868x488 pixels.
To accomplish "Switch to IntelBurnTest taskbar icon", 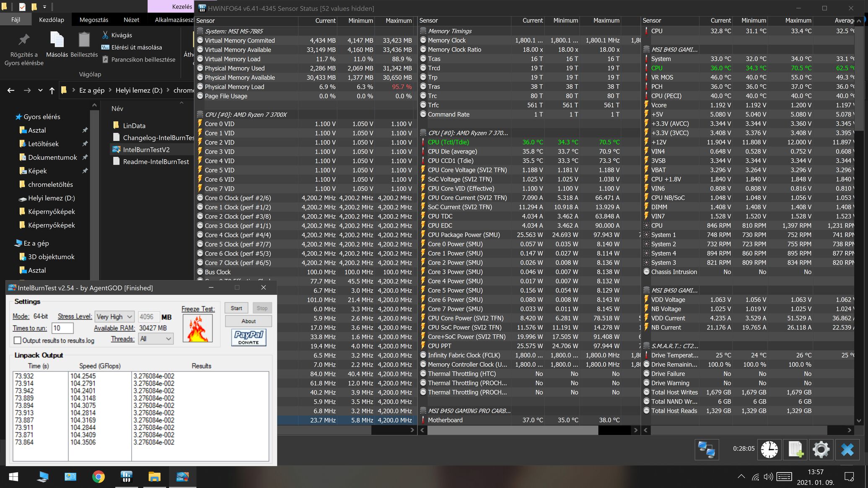I will (182, 477).
